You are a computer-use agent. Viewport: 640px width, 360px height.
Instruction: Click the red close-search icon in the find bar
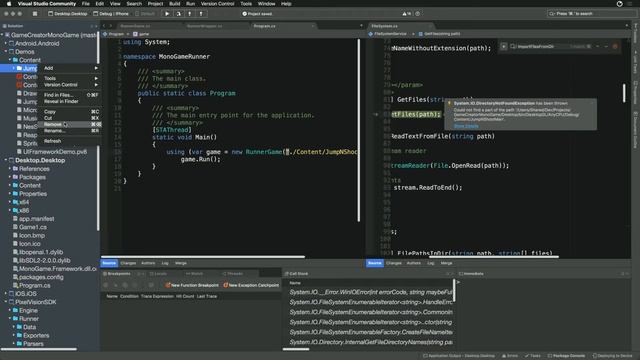615,47
